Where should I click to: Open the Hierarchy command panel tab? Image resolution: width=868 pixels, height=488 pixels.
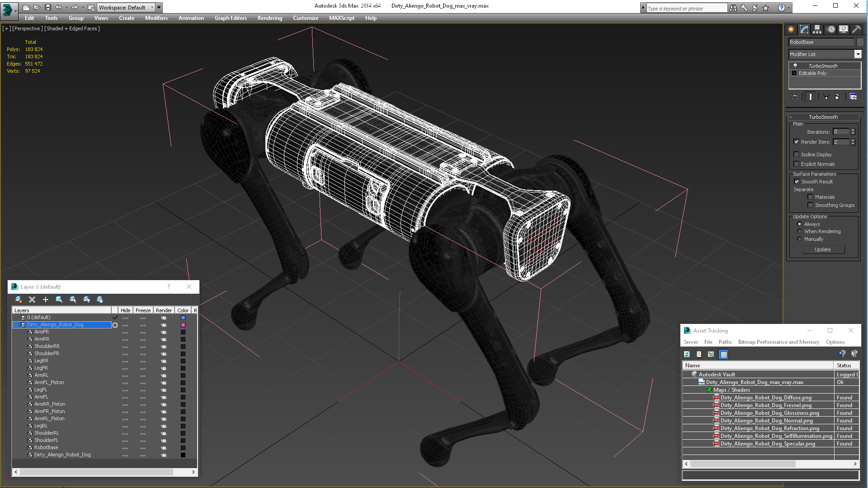coord(817,29)
